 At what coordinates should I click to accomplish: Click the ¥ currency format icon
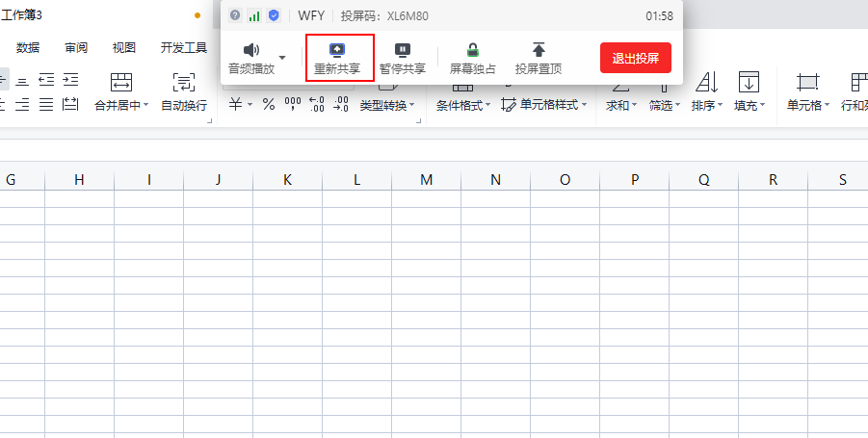[236, 104]
